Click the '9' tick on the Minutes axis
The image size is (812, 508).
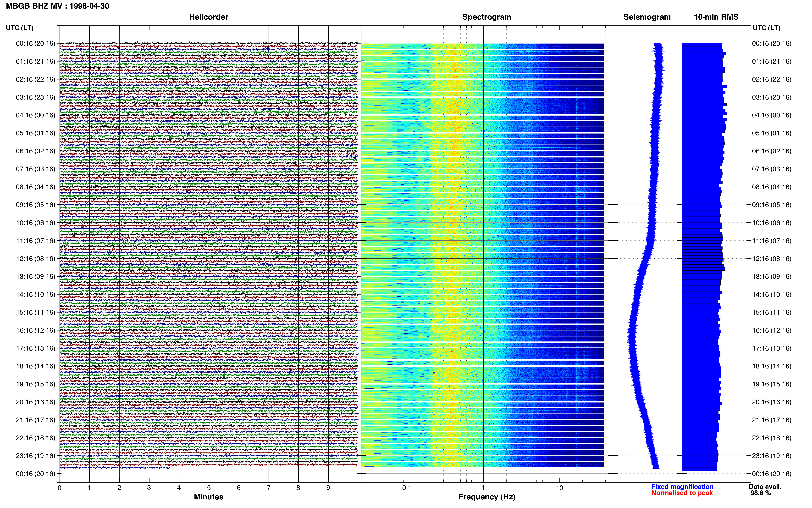tap(328, 488)
